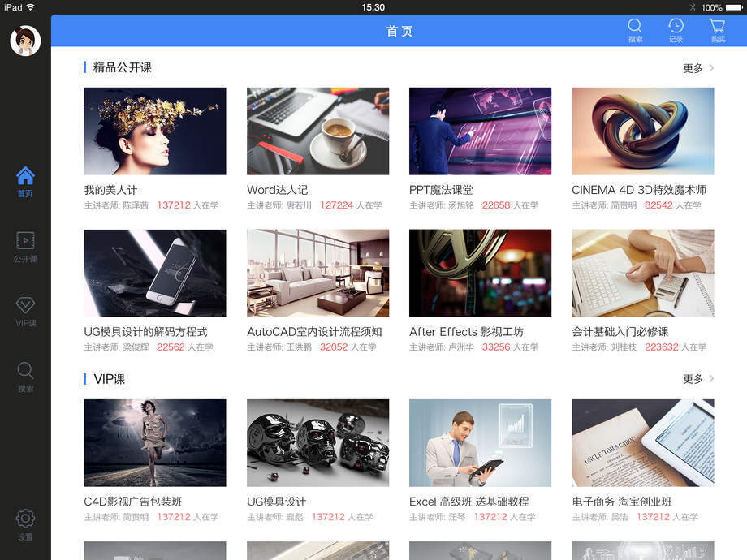Click the 223632 人在学 learner count
The height and width of the screenshot is (560, 747).
click(x=676, y=347)
